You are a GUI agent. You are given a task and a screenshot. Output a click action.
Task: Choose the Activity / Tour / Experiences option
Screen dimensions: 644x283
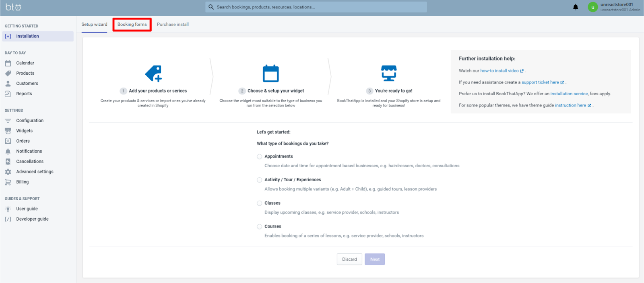pyautogui.click(x=260, y=180)
